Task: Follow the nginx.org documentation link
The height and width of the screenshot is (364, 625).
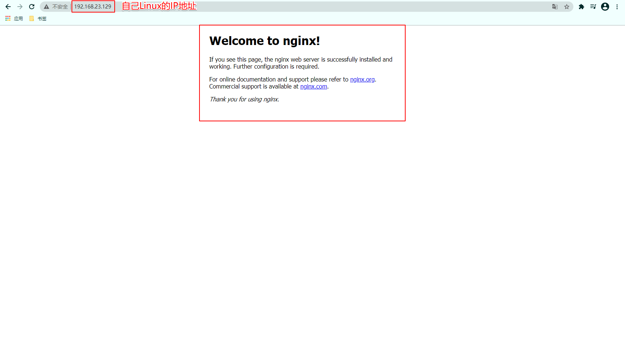Action: point(362,79)
